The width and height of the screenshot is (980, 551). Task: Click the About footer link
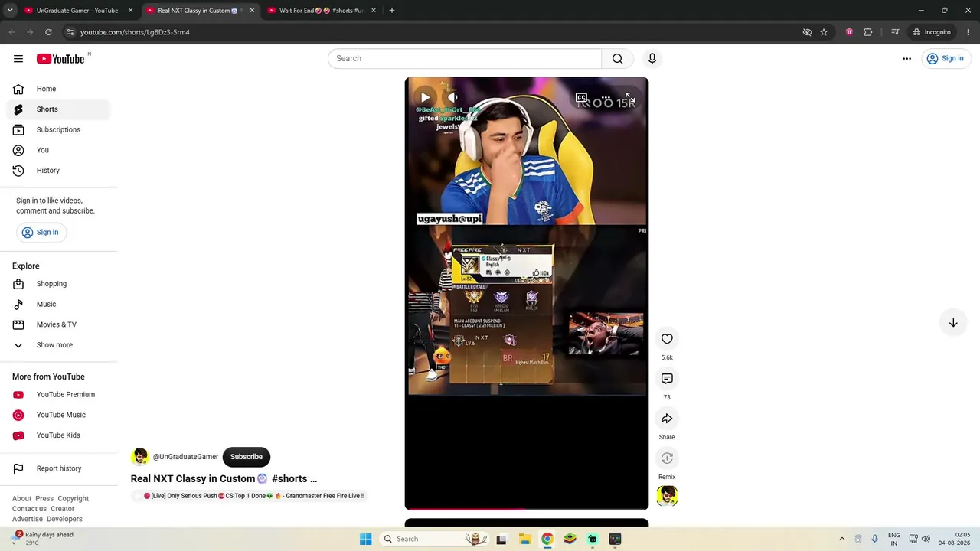coord(21,498)
